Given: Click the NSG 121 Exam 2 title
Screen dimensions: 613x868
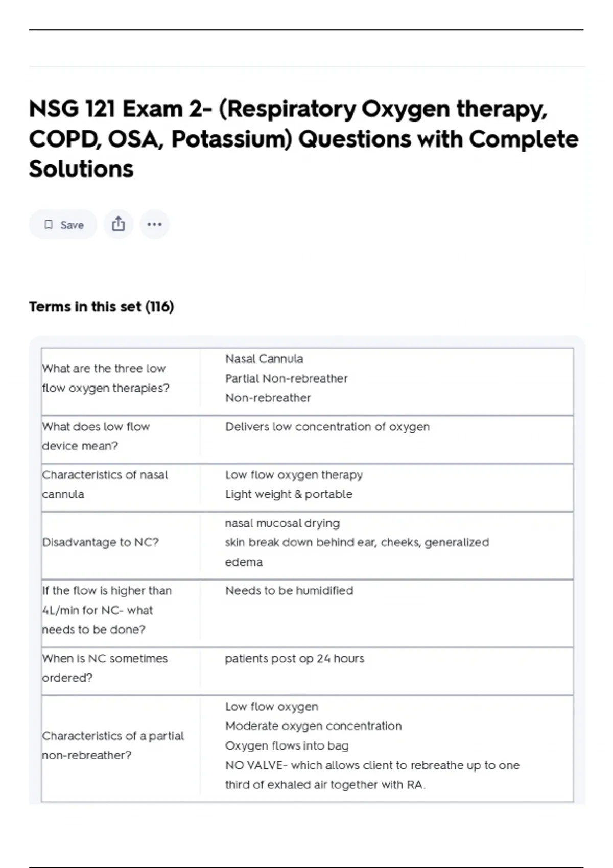Looking at the screenshot, I should (x=303, y=139).
